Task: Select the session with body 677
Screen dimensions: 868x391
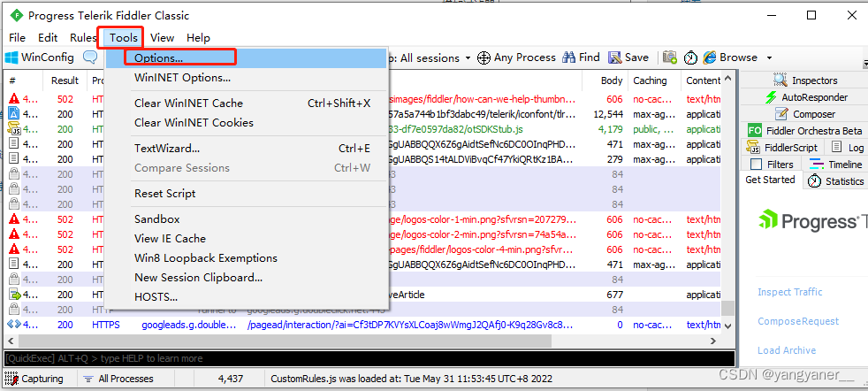Action: coord(362,295)
